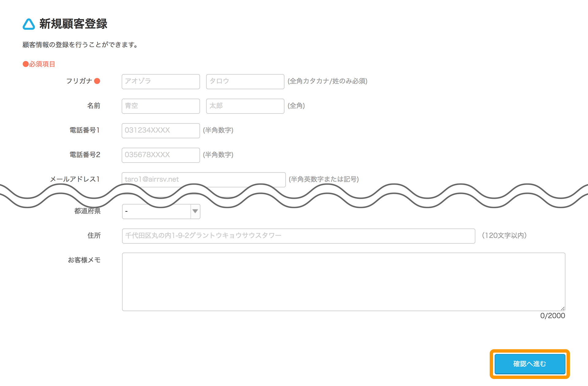The image size is (588, 386).
Task: Grab the memo textarea resize handle
Action: pyautogui.click(x=563, y=308)
